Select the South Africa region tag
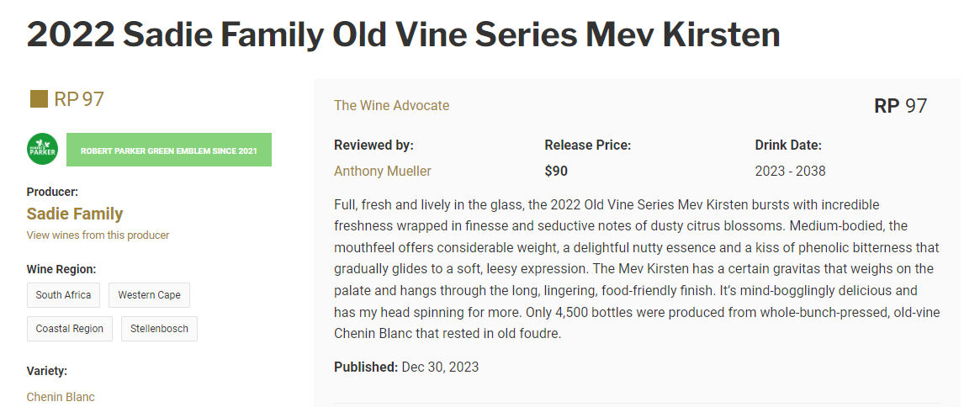The image size is (980, 407). (x=64, y=295)
